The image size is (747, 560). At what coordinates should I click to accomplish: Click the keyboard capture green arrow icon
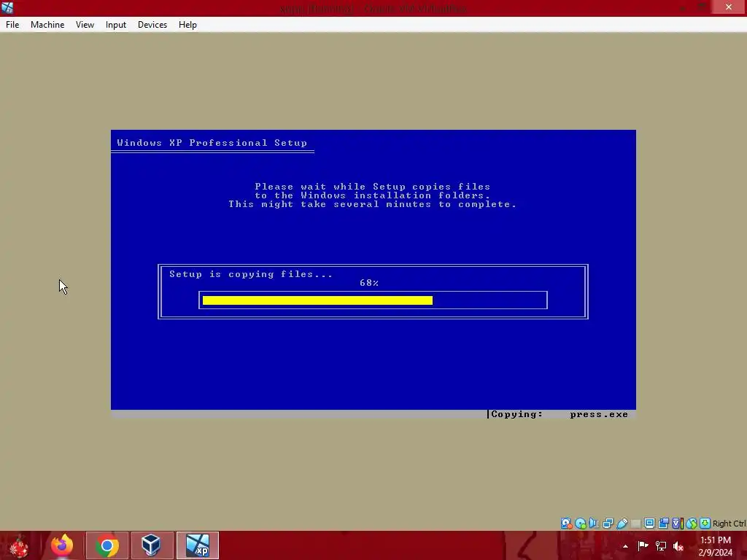pos(705,524)
